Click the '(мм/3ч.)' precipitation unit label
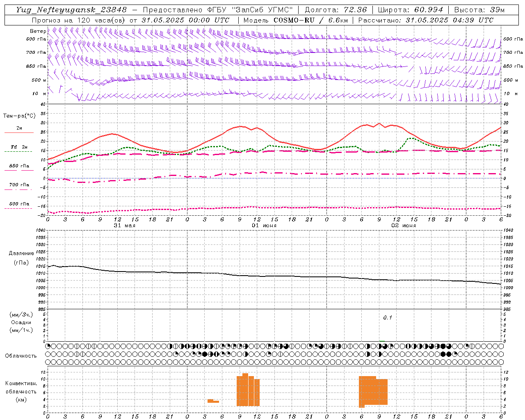The image size is (525, 420). [x=21, y=315]
